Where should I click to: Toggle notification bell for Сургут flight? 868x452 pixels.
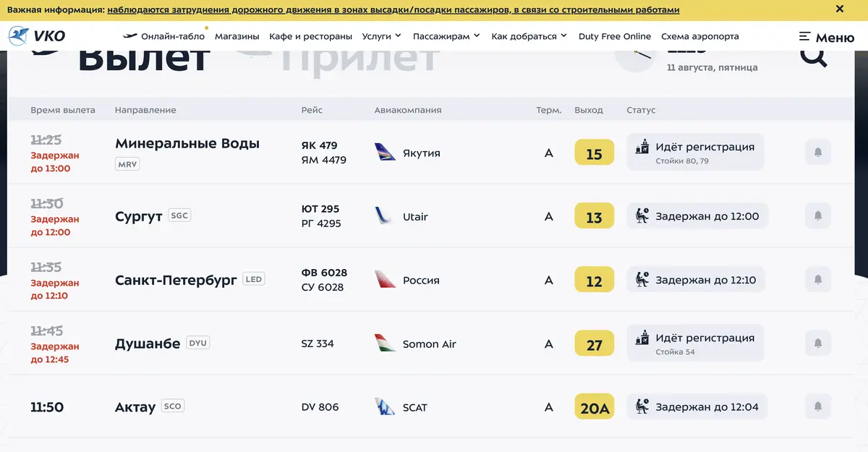click(x=818, y=216)
